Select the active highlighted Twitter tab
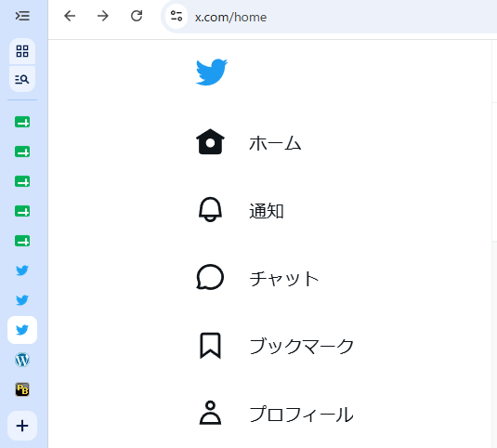Image resolution: width=497 pixels, height=448 pixels. click(22, 330)
